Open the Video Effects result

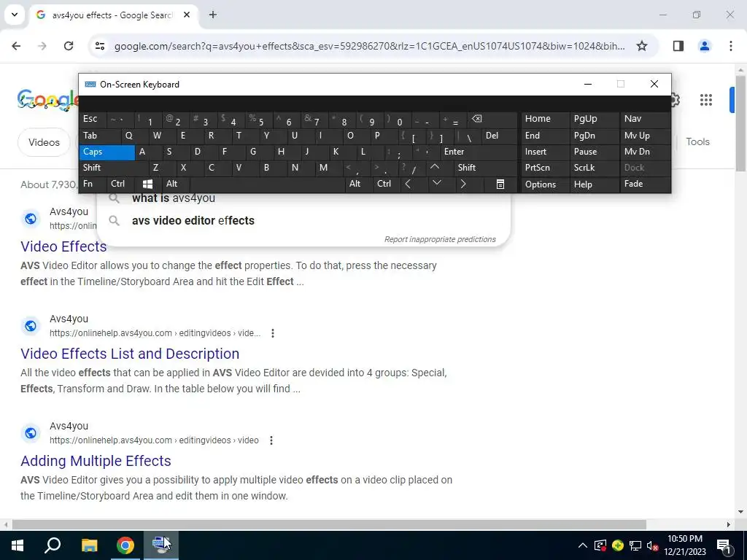63,246
